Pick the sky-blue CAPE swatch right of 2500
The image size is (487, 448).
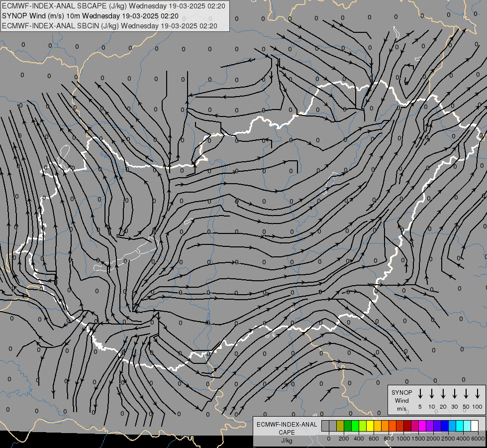click(452, 426)
